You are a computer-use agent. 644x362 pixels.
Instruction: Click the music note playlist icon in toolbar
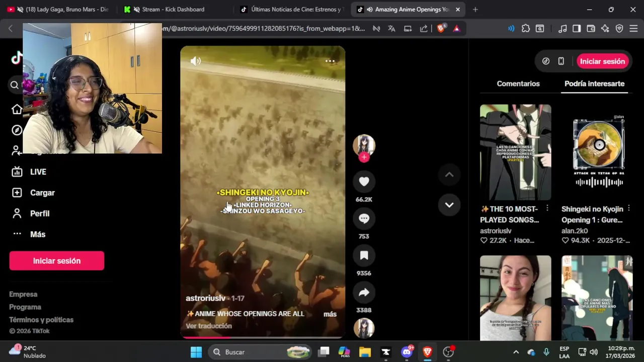tap(563, 29)
